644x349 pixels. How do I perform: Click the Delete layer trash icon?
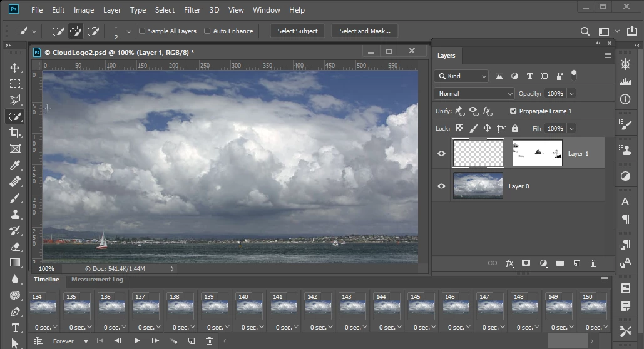click(593, 263)
